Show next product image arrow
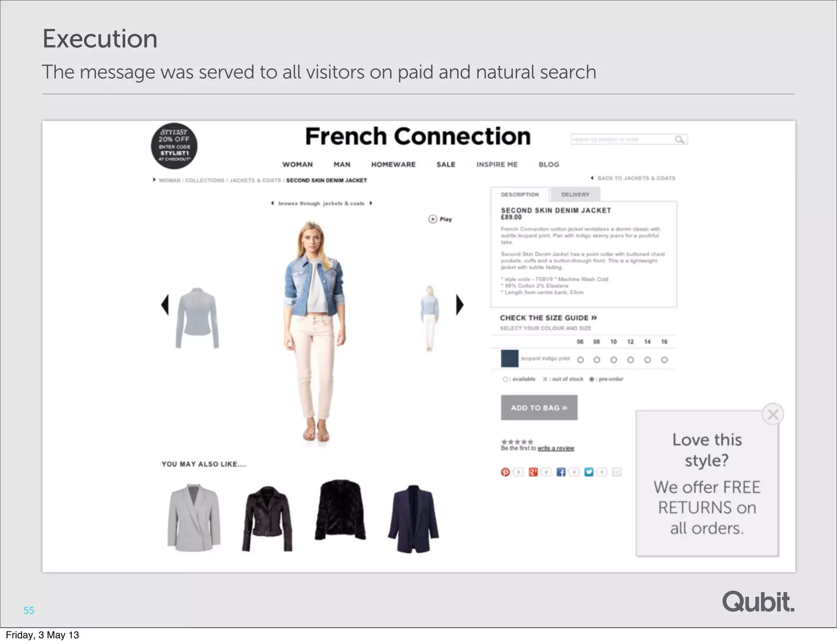 (460, 305)
